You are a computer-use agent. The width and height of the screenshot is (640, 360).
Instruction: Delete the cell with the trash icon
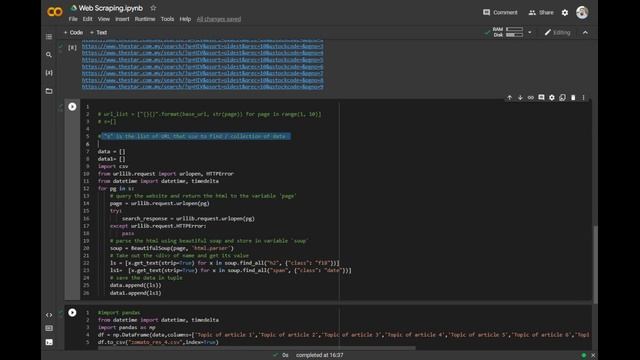pos(573,98)
